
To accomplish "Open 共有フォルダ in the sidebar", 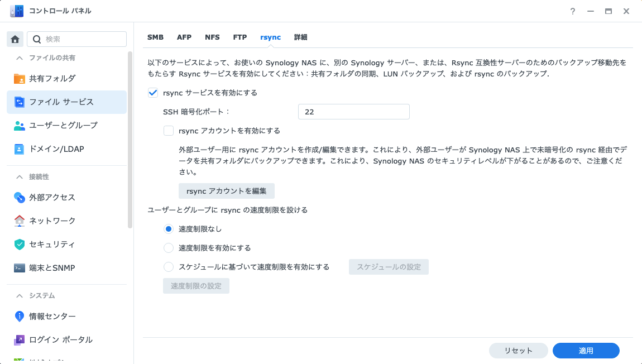I will 67,79.
